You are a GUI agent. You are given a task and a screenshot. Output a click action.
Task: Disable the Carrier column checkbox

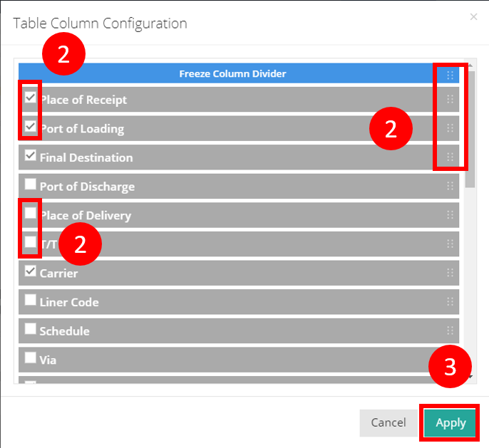point(31,271)
